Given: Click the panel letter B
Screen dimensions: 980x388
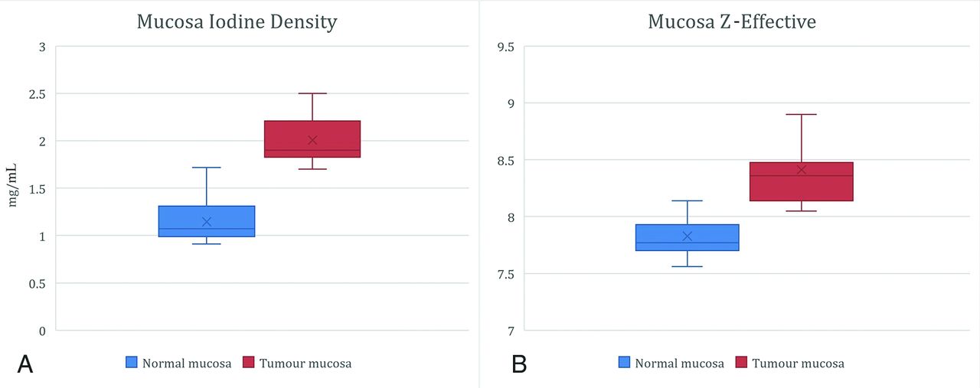Looking at the screenshot, I should (518, 365).
